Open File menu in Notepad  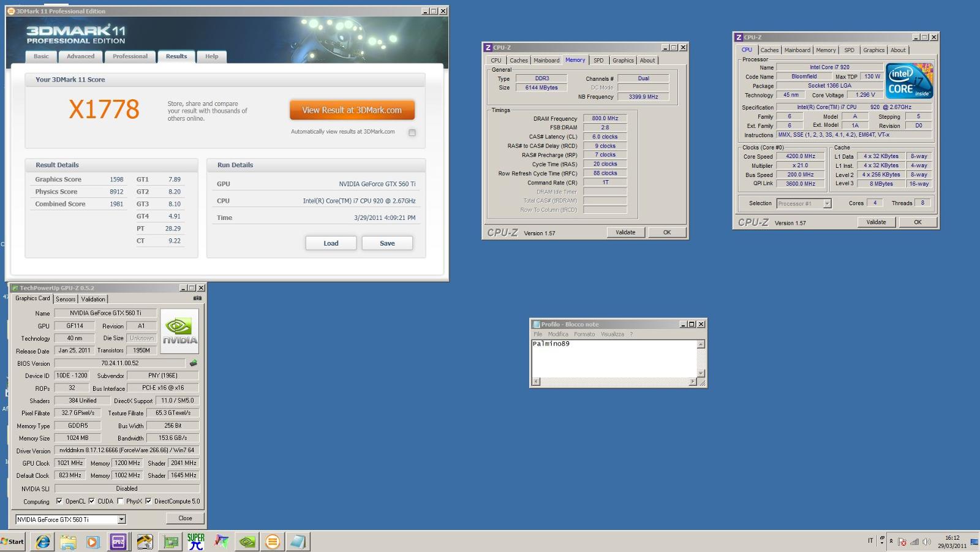(x=538, y=334)
